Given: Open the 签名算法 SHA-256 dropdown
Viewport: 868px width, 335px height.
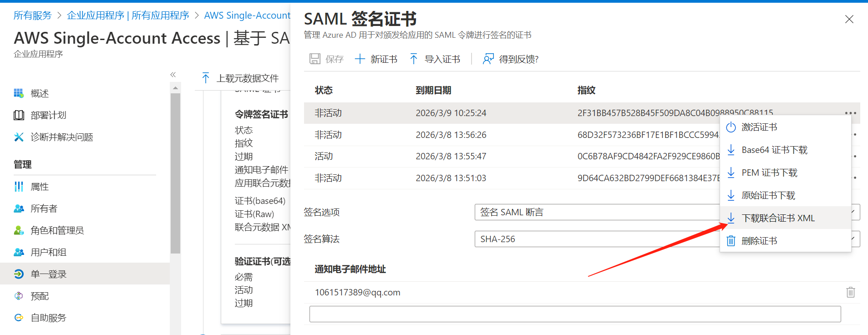Looking at the screenshot, I should [667, 239].
